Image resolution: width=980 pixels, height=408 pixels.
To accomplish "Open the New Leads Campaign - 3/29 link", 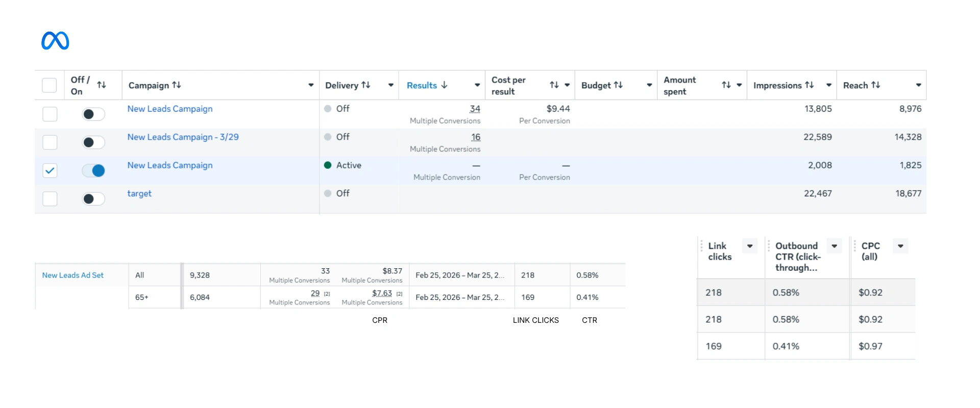I will coord(183,137).
